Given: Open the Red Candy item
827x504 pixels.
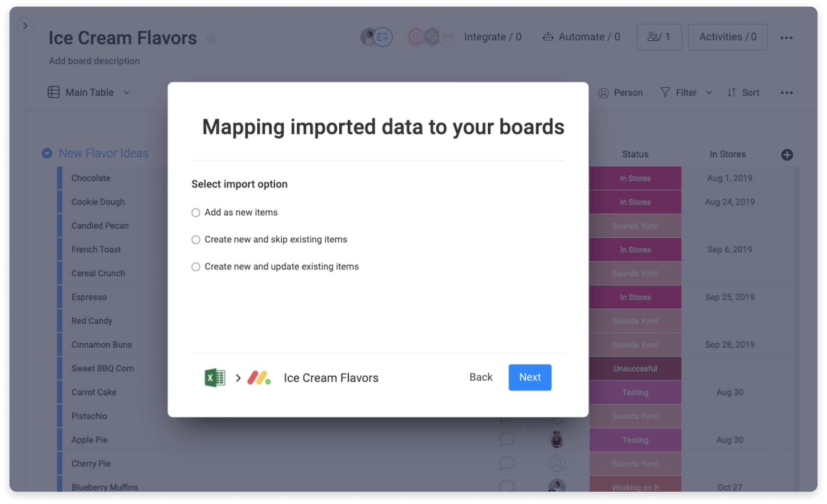Looking at the screenshot, I should pos(92,321).
